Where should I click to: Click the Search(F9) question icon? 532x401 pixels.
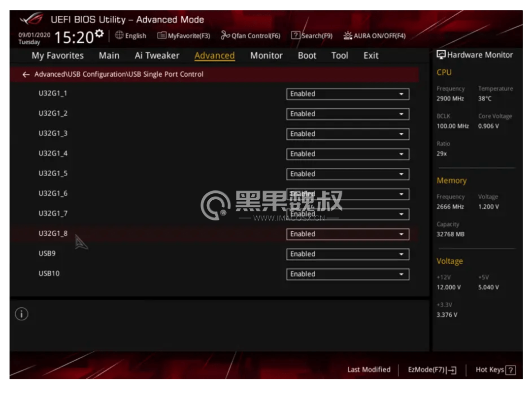click(296, 35)
